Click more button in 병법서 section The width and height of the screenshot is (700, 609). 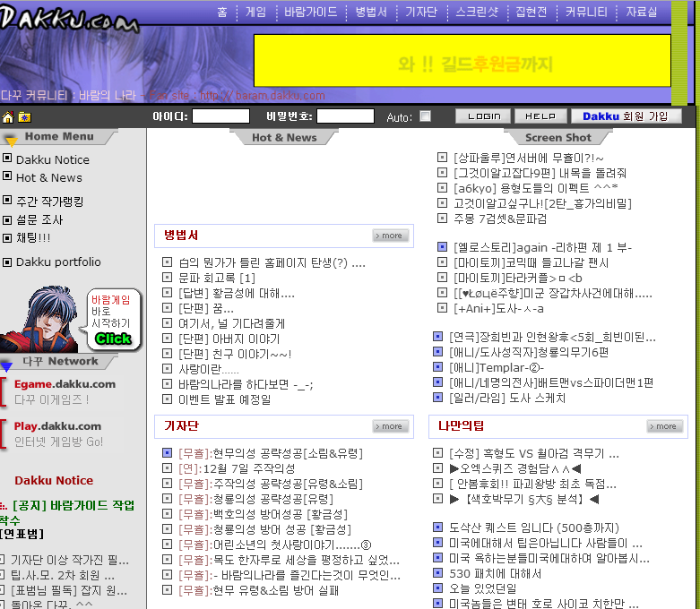click(x=391, y=236)
